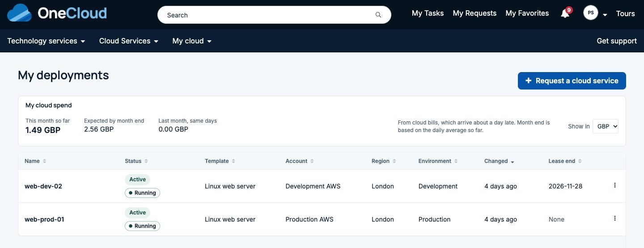Go to My Tasks
The height and width of the screenshot is (248, 644).
tap(428, 13)
